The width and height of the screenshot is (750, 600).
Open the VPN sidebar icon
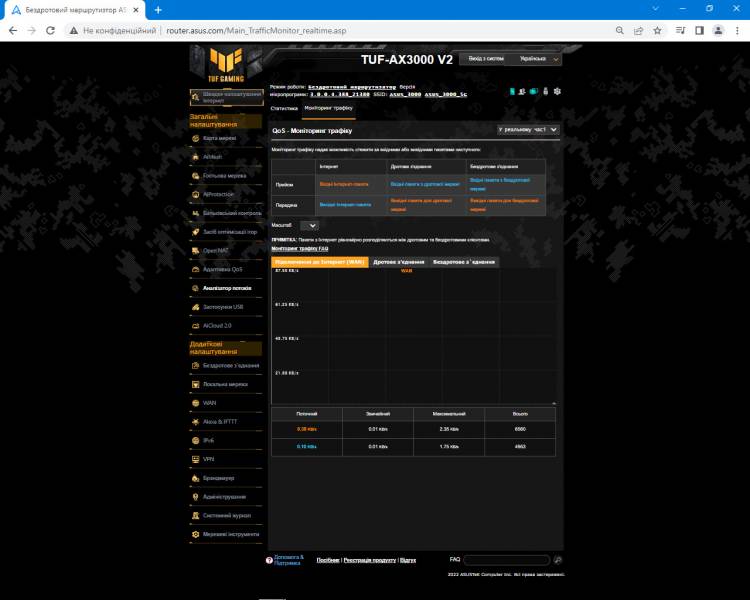coord(195,459)
